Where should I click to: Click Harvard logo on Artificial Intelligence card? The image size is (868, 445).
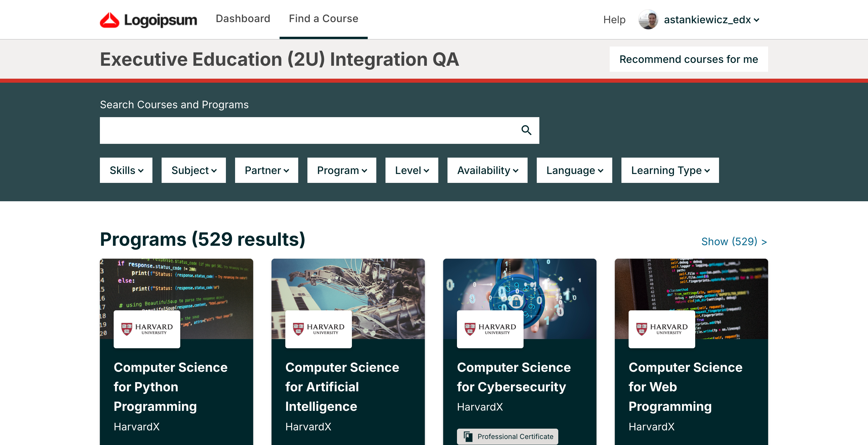(318, 329)
